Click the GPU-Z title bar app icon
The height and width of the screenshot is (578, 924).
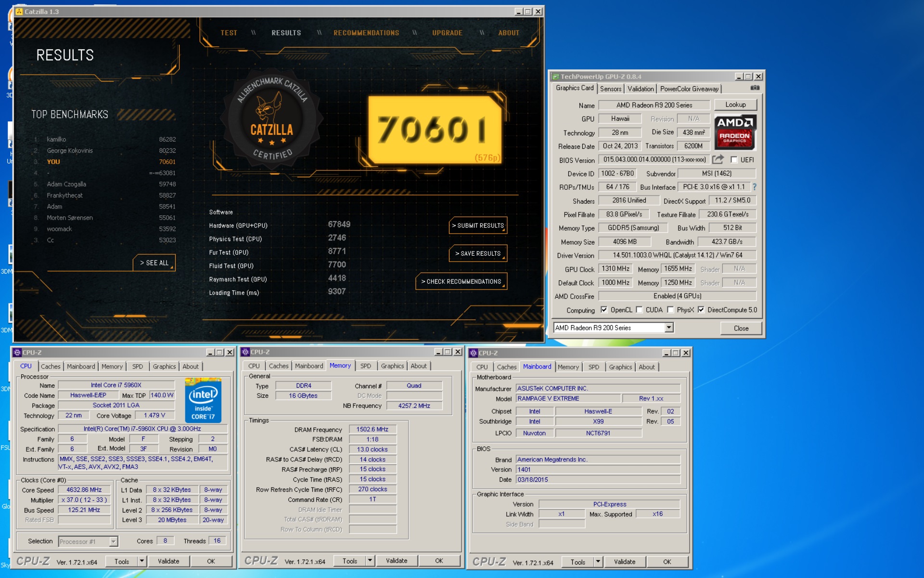[x=555, y=77]
